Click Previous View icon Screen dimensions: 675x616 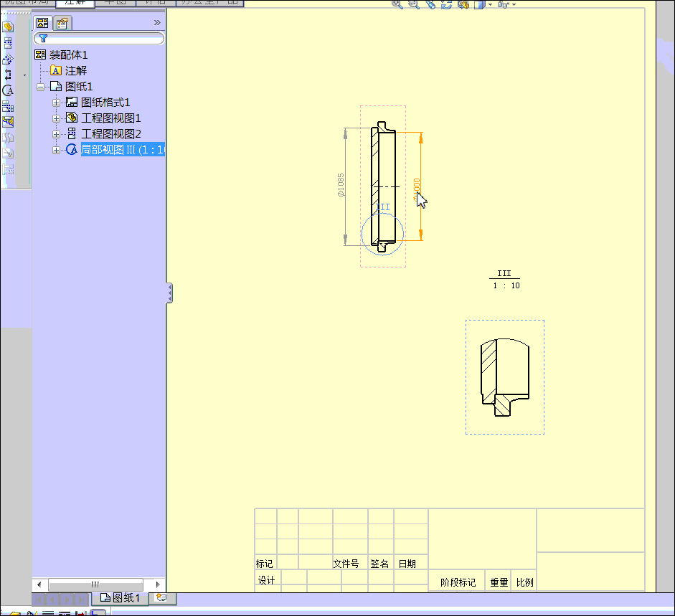click(430, 4)
